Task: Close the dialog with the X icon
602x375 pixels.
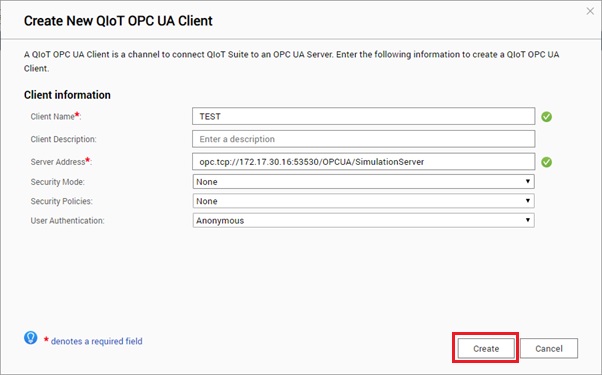Action: (590, 12)
